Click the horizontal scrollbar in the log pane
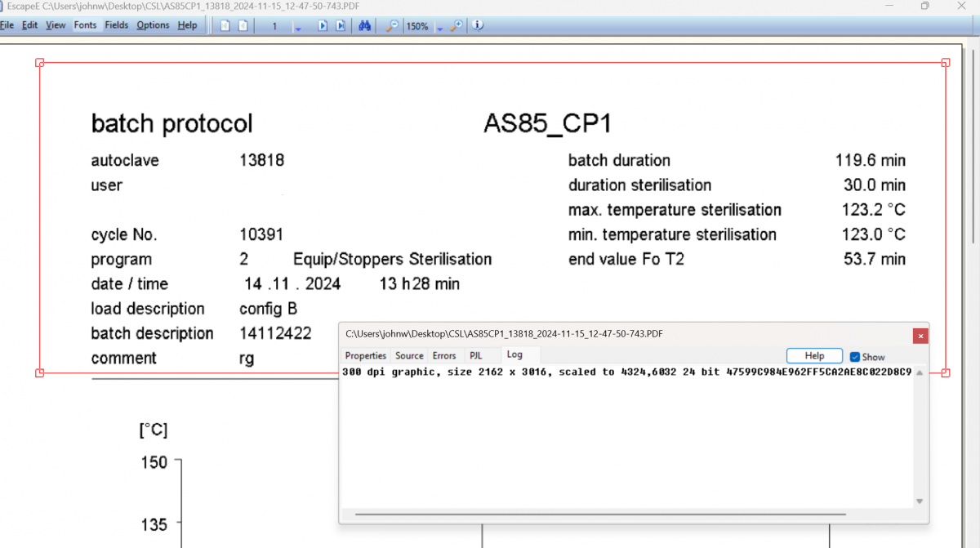980x548 pixels. 600,515
